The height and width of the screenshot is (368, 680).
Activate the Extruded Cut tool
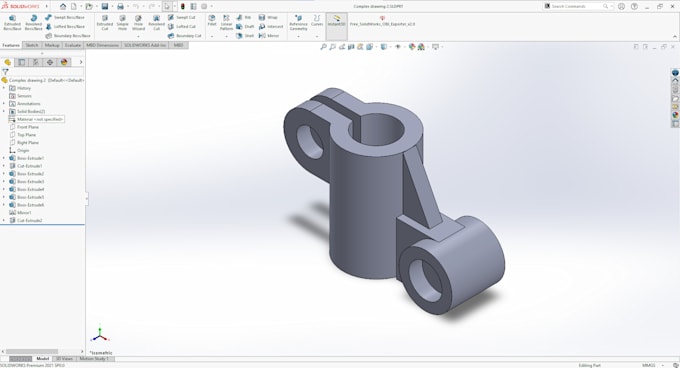(105, 22)
